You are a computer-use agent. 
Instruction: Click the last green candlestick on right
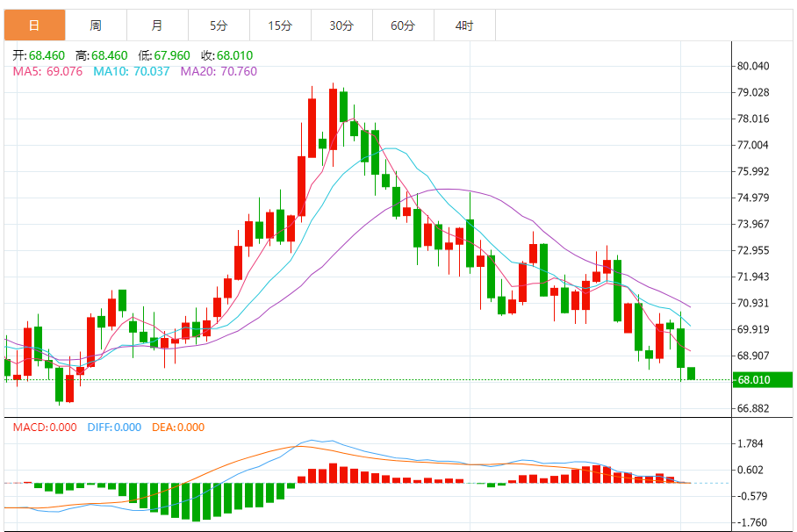[691, 373]
